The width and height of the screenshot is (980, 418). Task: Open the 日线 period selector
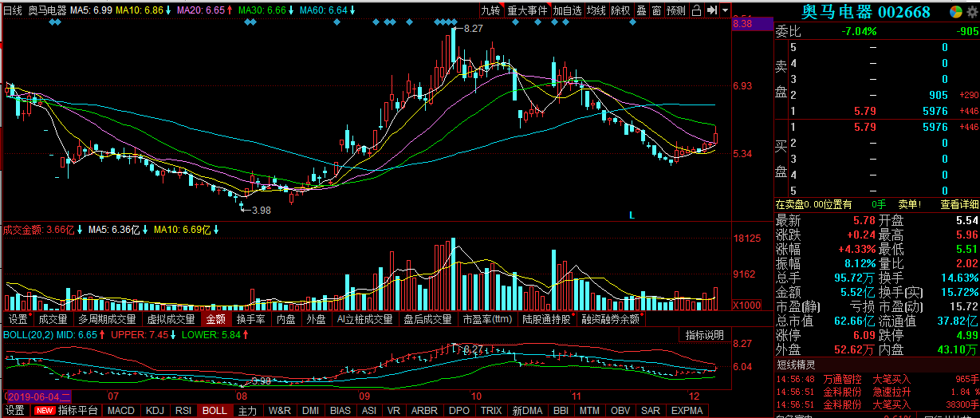(13, 11)
